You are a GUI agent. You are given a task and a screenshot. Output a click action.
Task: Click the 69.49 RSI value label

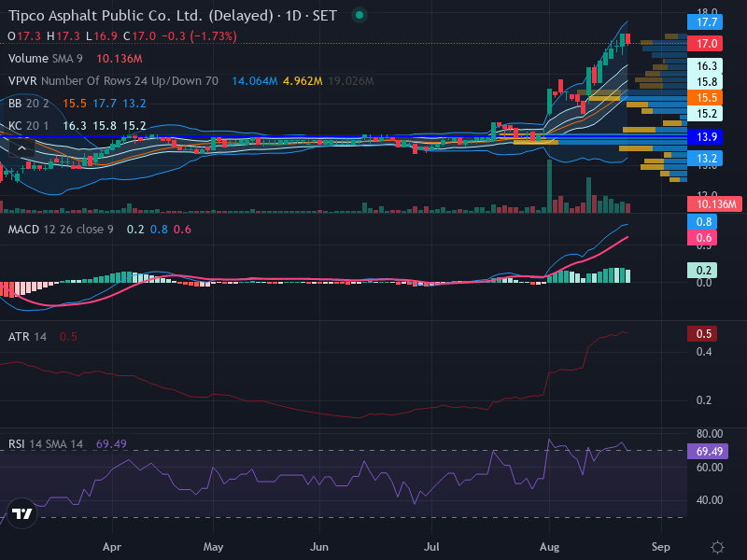708,451
